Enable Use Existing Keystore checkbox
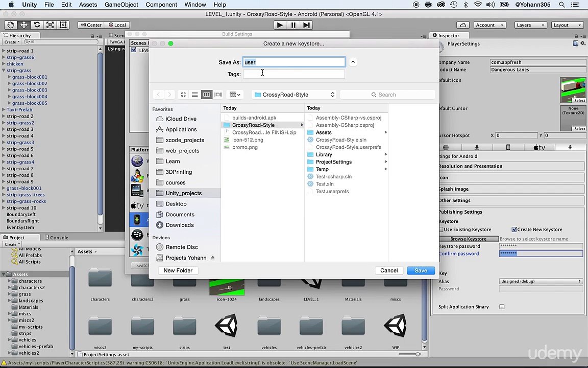The width and height of the screenshot is (588, 368). click(442, 229)
